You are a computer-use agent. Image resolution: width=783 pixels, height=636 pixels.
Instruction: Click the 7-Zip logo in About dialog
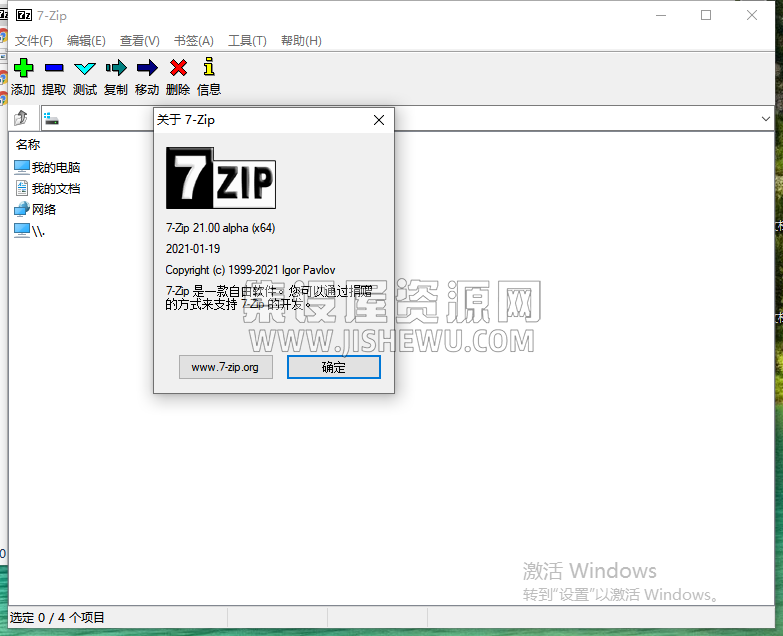pos(221,178)
